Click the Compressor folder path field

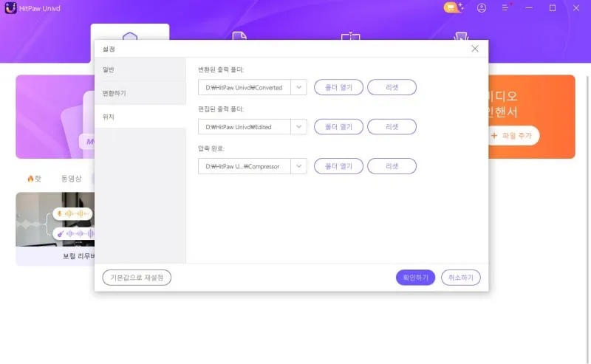(x=245, y=166)
